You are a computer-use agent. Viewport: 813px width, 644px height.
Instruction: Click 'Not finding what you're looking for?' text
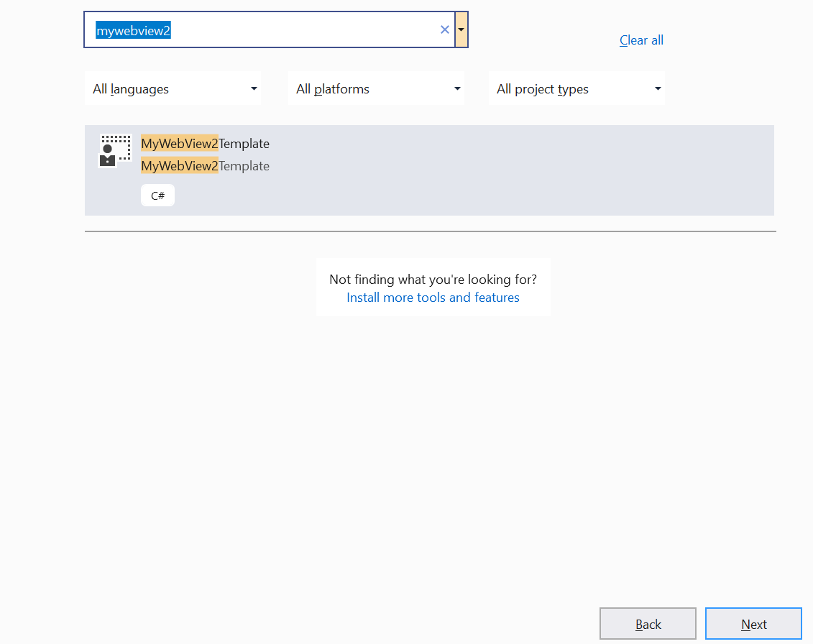[433, 280]
